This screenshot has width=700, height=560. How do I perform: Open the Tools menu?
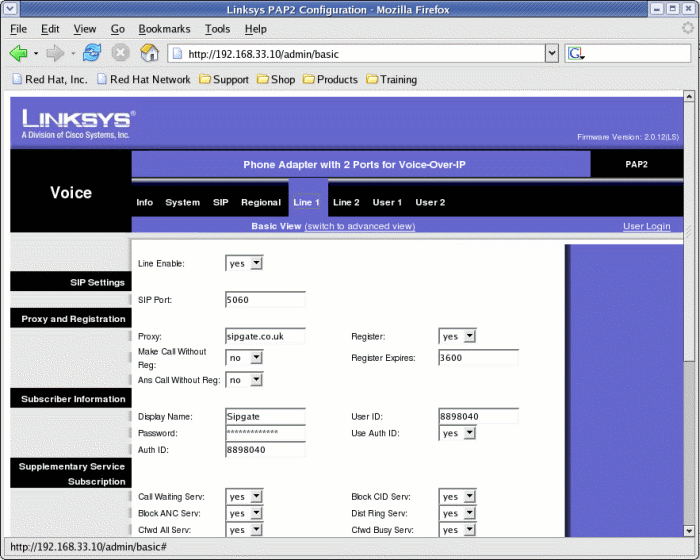click(217, 29)
